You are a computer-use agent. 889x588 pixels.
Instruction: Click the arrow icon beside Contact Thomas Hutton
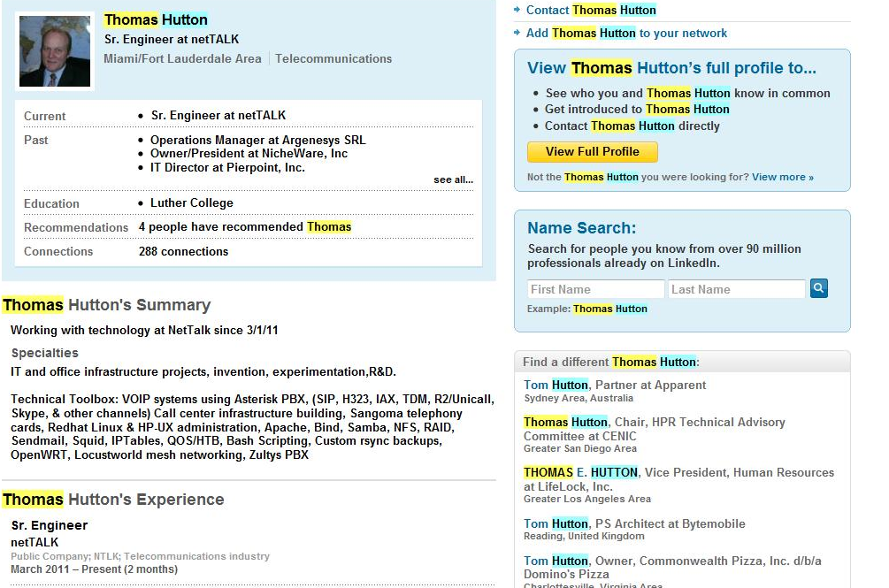coord(517,10)
